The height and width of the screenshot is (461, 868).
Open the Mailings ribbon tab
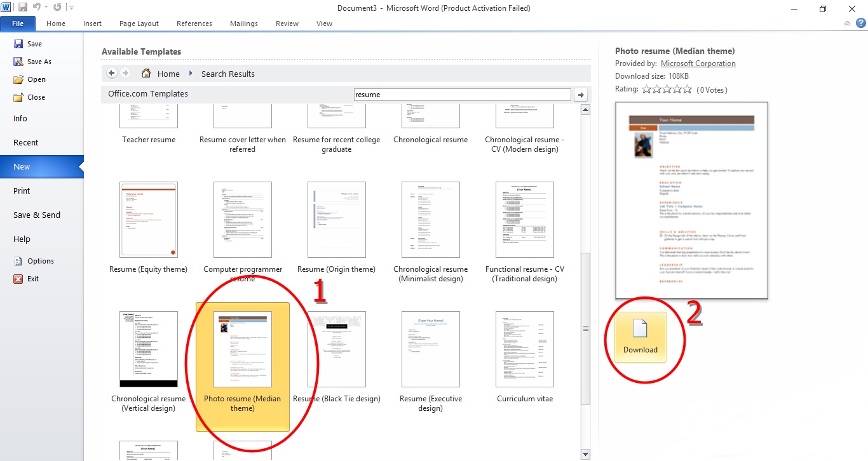click(x=243, y=23)
